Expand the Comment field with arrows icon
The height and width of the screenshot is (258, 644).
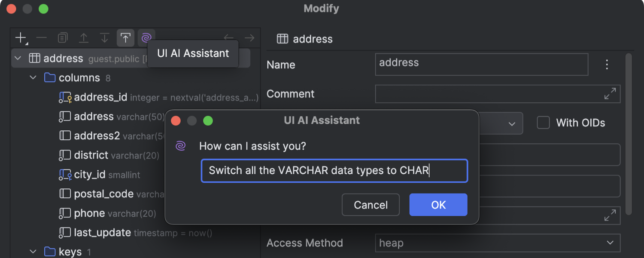(x=610, y=94)
